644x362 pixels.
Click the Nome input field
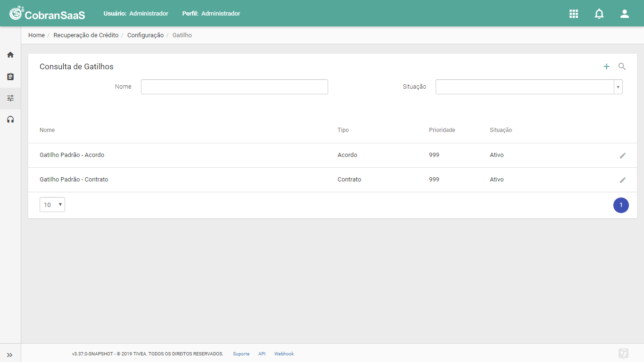point(234,87)
